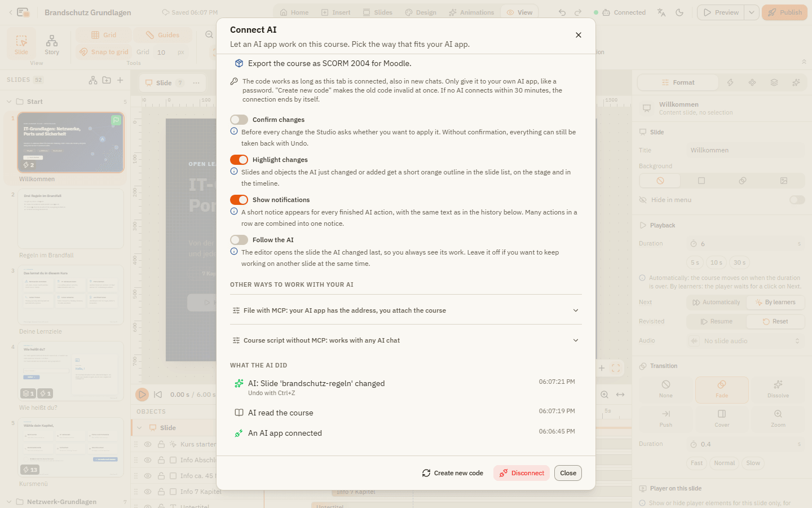The height and width of the screenshot is (508, 812).
Task: Add a new slide with the plus icon
Action: click(x=120, y=80)
